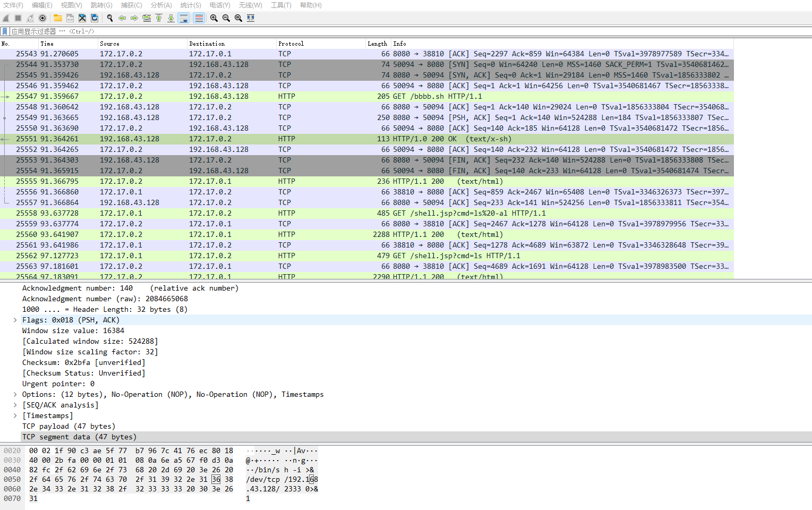Reload the capture file icon
The height and width of the screenshot is (510, 812).
click(x=95, y=18)
